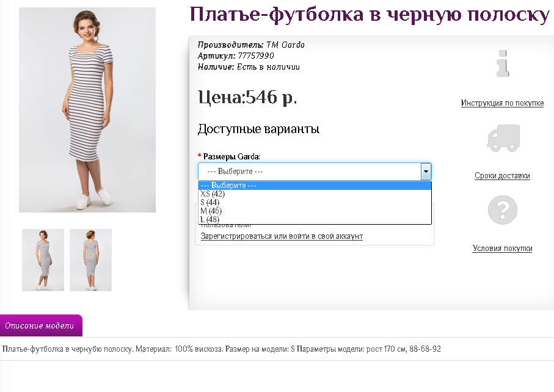Open the Инструкция по покупке link

coord(502,103)
